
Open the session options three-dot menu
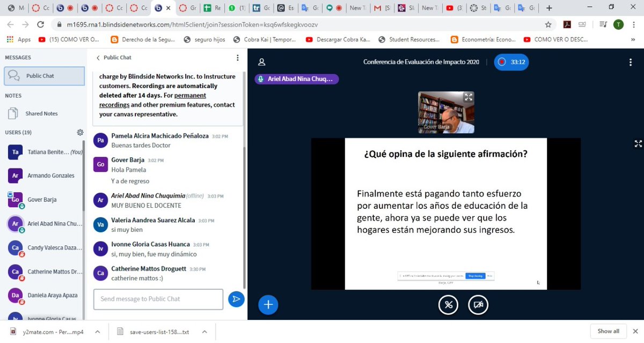[x=631, y=62]
